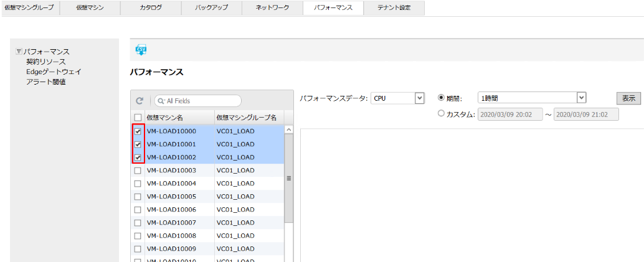Click custom end date field 21:02
Screen dimensions: 644x262
586,115
